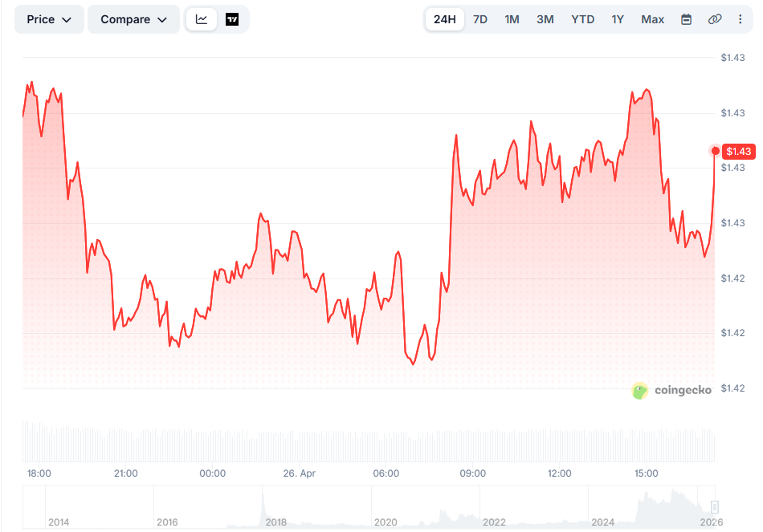Select the YTD range tab

582,18
